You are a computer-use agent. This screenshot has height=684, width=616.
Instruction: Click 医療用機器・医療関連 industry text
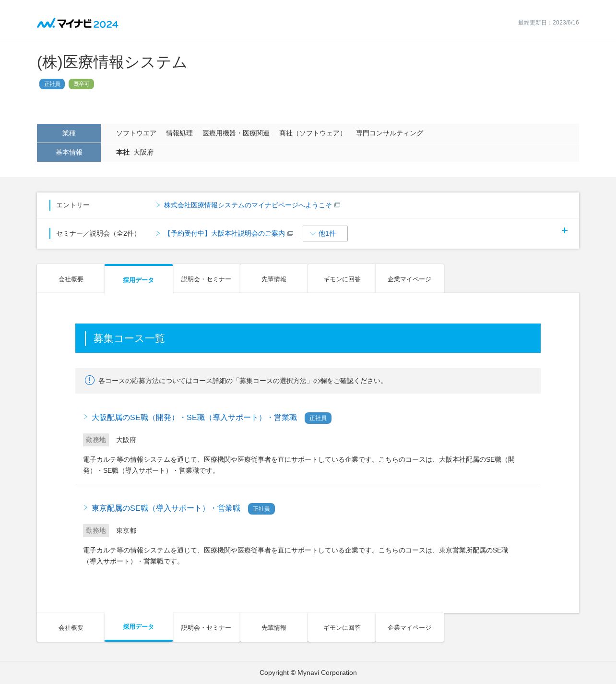pos(236,133)
